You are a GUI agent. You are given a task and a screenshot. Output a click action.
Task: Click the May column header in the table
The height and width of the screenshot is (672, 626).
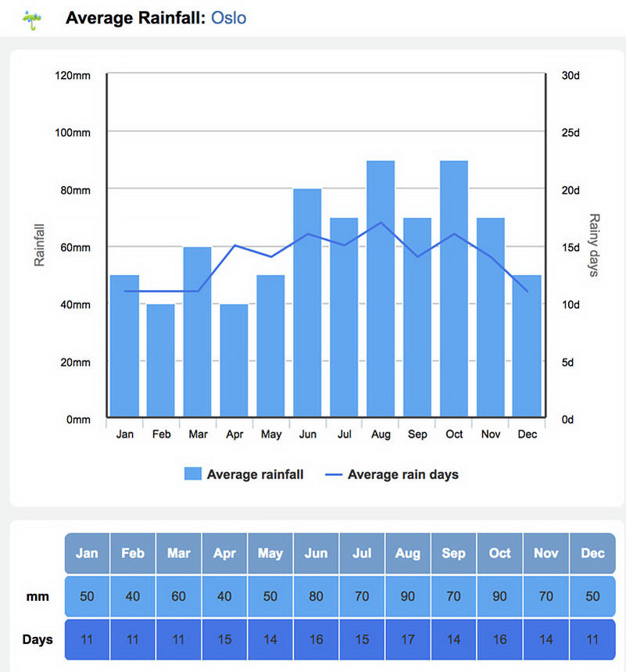click(270, 553)
